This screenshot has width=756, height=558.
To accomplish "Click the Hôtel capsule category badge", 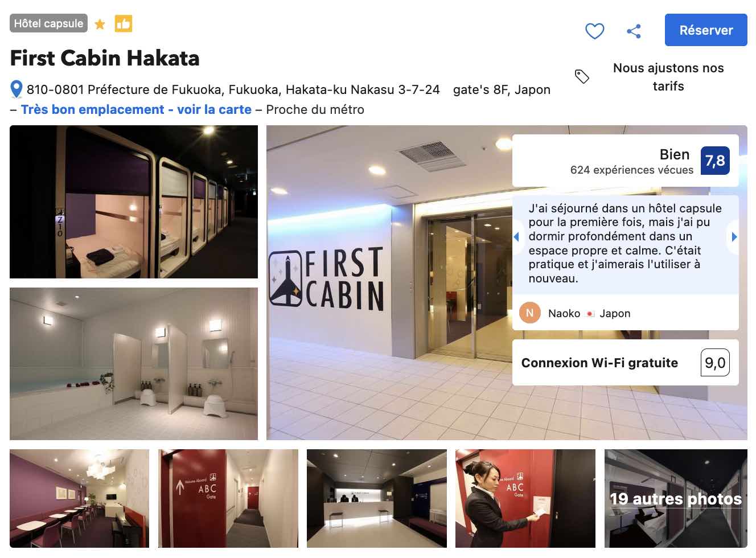I will point(48,23).
